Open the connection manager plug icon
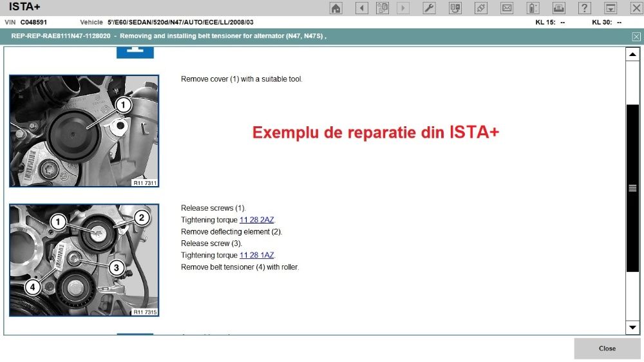The height and width of the screenshot is (362, 644). pos(481,8)
